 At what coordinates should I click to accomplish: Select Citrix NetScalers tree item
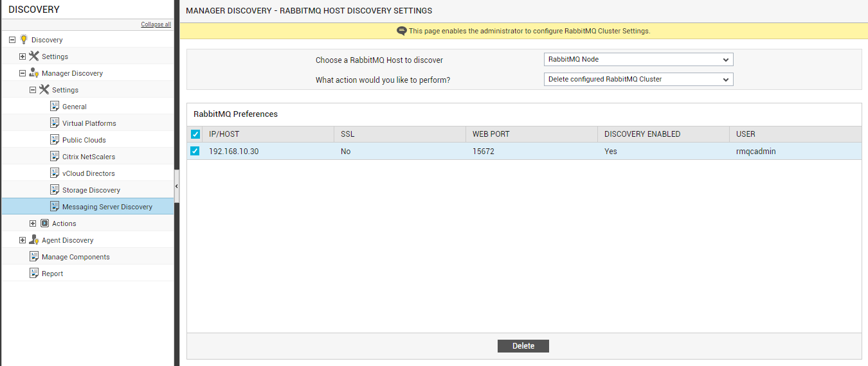click(x=89, y=157)
